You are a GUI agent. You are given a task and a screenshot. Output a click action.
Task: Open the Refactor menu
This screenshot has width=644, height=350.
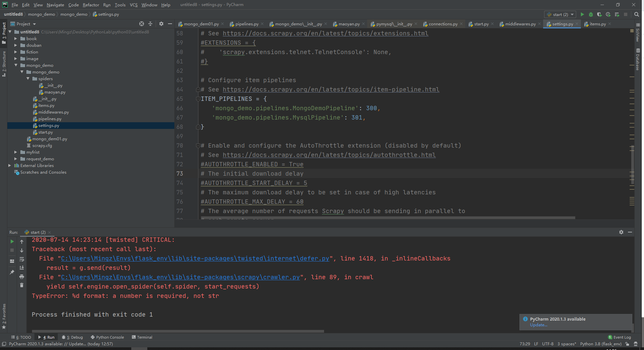91,5
